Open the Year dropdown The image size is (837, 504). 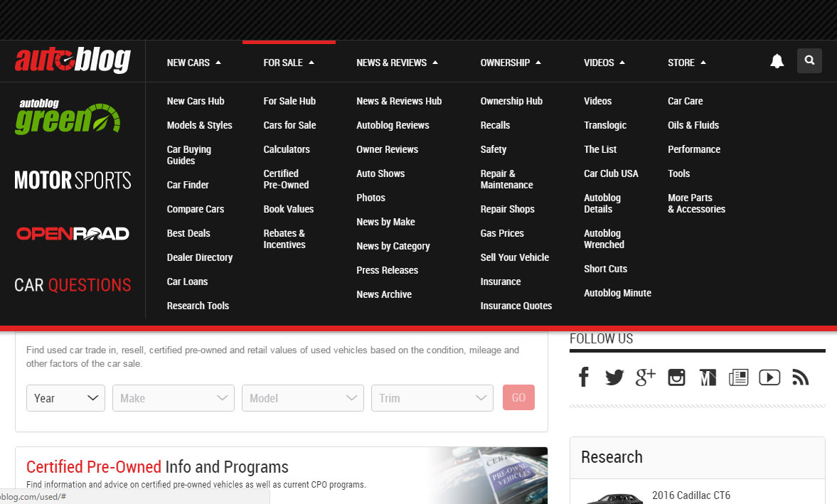(65, 398)
